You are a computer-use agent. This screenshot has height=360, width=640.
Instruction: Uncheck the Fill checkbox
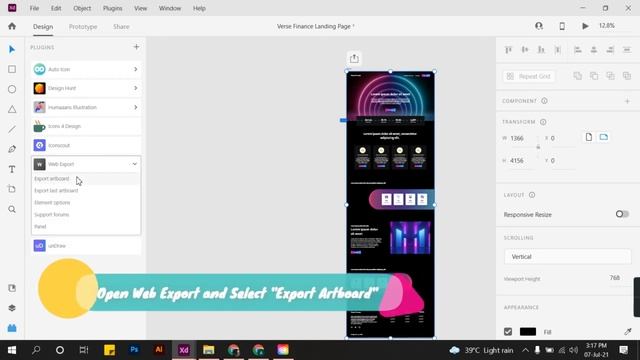point(508,331)
